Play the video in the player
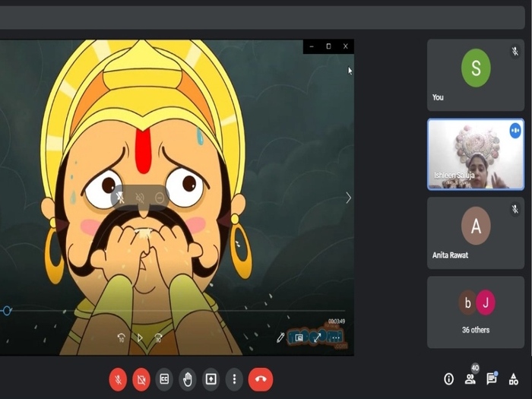Viewport: 532px width, 399px height. coord(140,337)
